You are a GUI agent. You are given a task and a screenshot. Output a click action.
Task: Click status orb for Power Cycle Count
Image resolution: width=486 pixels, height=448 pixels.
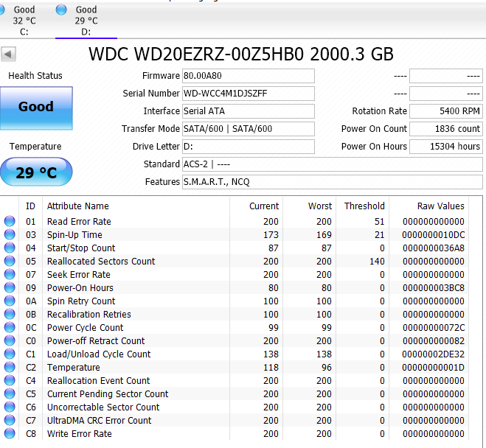tap(10, 327)
